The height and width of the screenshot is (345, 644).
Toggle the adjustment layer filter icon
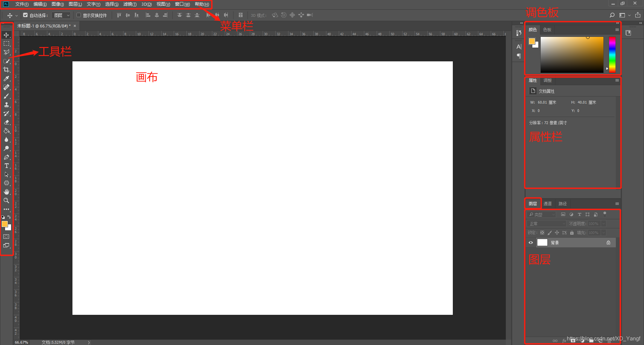[x=571, y=215]
